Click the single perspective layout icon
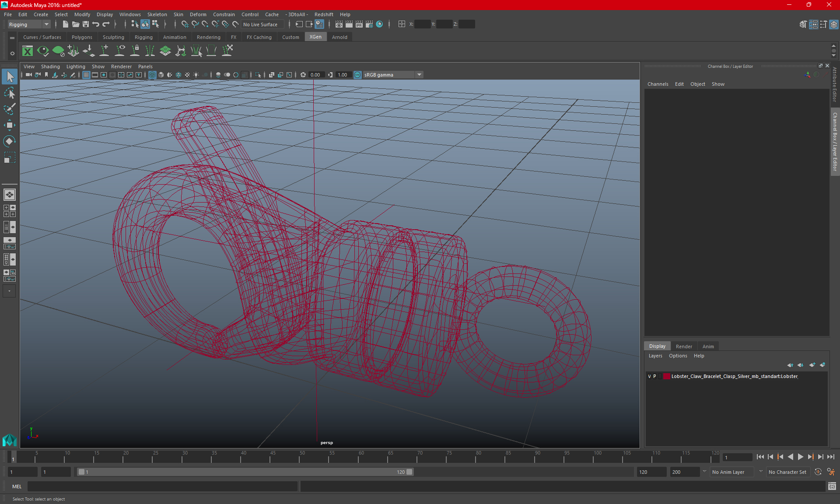 9,195
